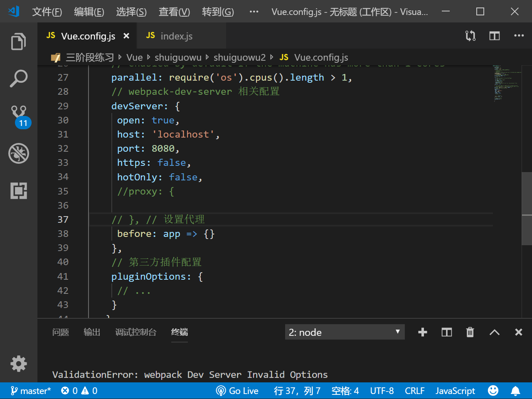This screenshot has width=532, height=399.
Task: Select the Vue.config.js editor tab
Action: 87,36
